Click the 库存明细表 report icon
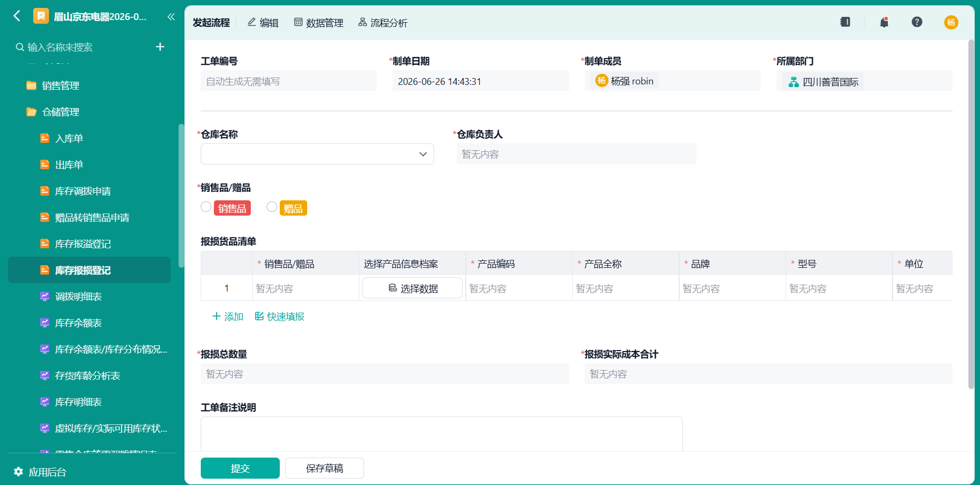The image size is (980, 485). coord(45,402)
